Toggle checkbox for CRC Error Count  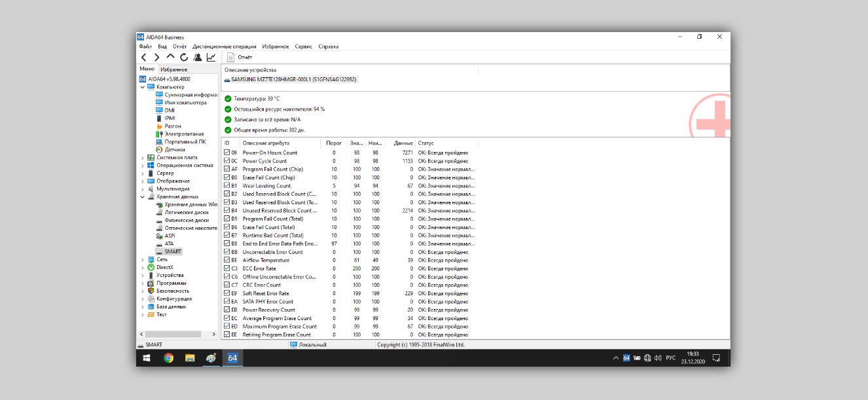pyautogui.click(x=226, y=285)
